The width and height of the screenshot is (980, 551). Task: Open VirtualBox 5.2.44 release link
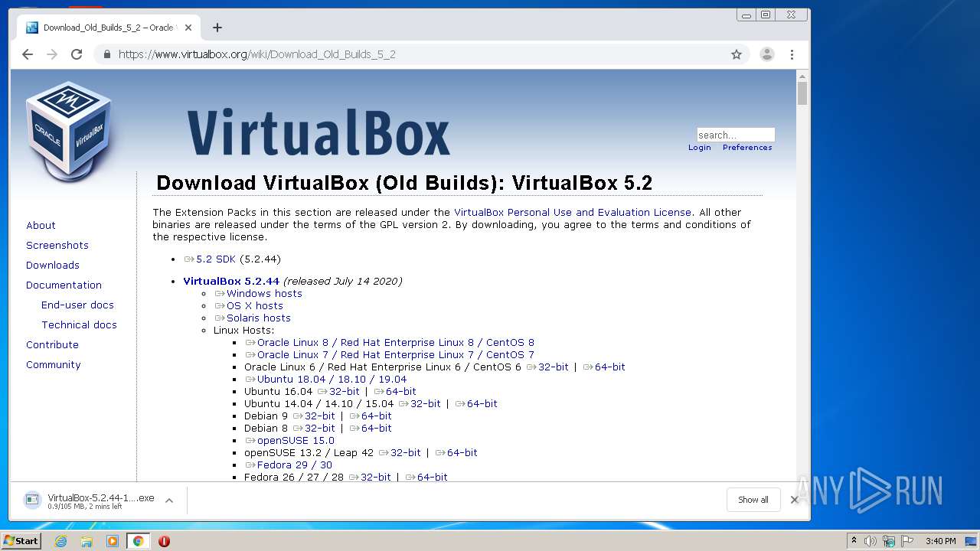[231, 281]
